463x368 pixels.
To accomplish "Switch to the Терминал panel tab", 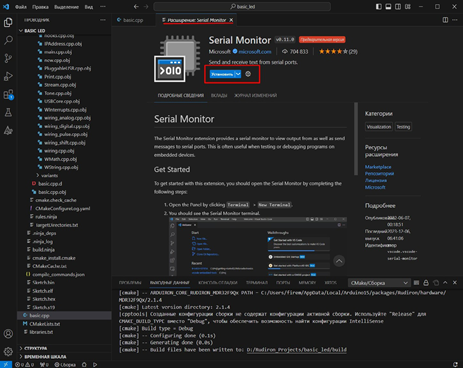I will coord(257,283).
